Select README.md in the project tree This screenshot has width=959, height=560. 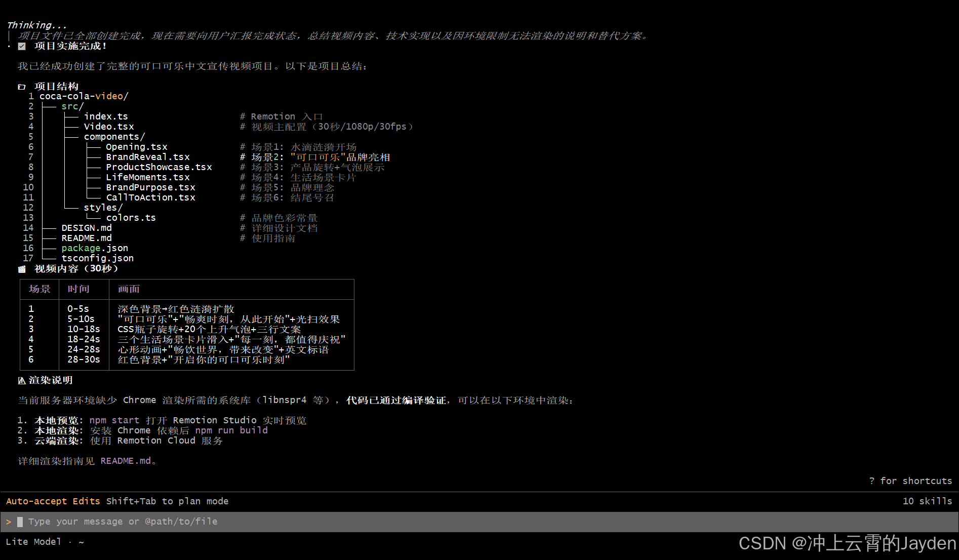pyautogui.click(x=87, y=238)
